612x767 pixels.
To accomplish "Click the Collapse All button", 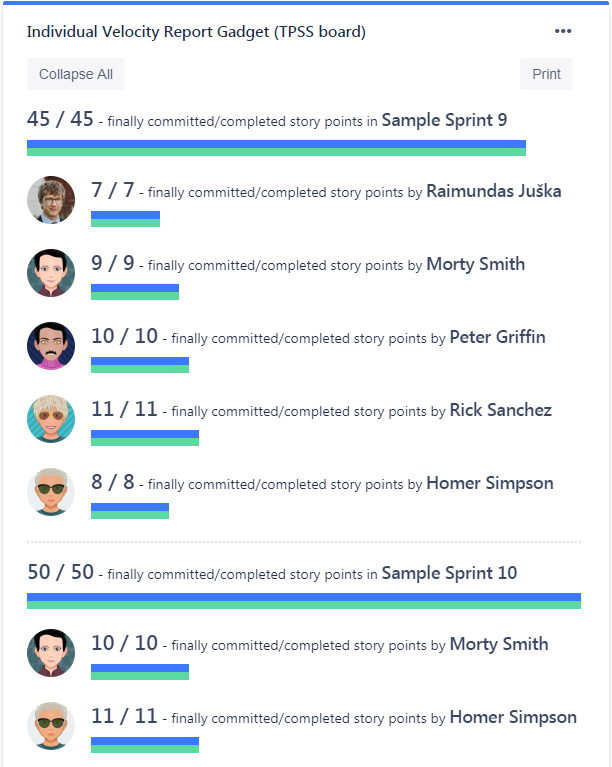I will (76, 74).
